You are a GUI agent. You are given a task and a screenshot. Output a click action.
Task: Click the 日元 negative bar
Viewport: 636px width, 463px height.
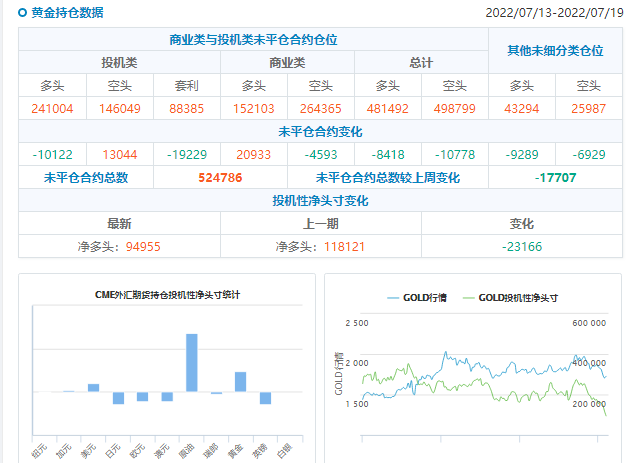pos(118,397)
